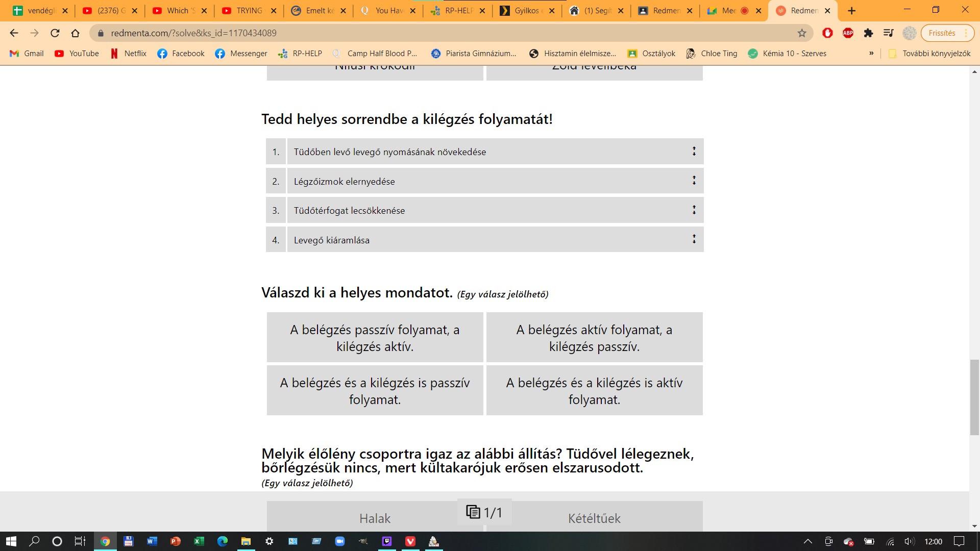Go to the browser home page icon

(x=75, y=33)
